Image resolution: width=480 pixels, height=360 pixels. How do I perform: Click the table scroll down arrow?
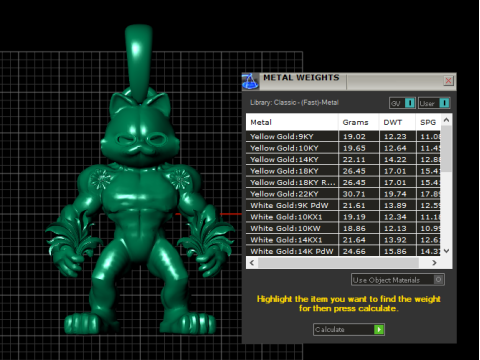pyautogui.click(x=447, y=251)
